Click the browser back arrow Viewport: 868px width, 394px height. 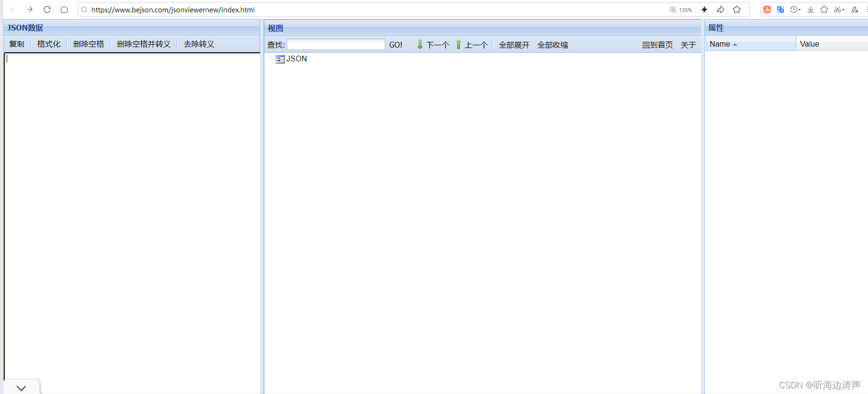[x=13, y=10]
